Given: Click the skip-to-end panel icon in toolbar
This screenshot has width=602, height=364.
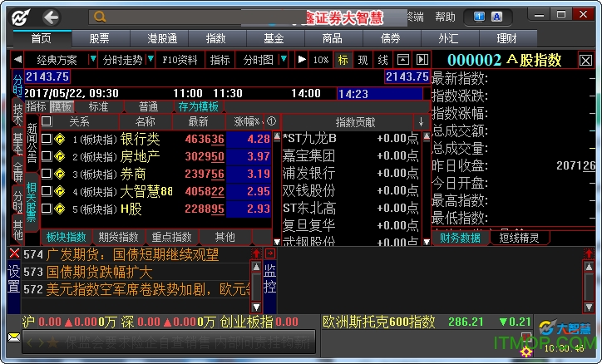Looking at the screenshot, I should (422, 60).
